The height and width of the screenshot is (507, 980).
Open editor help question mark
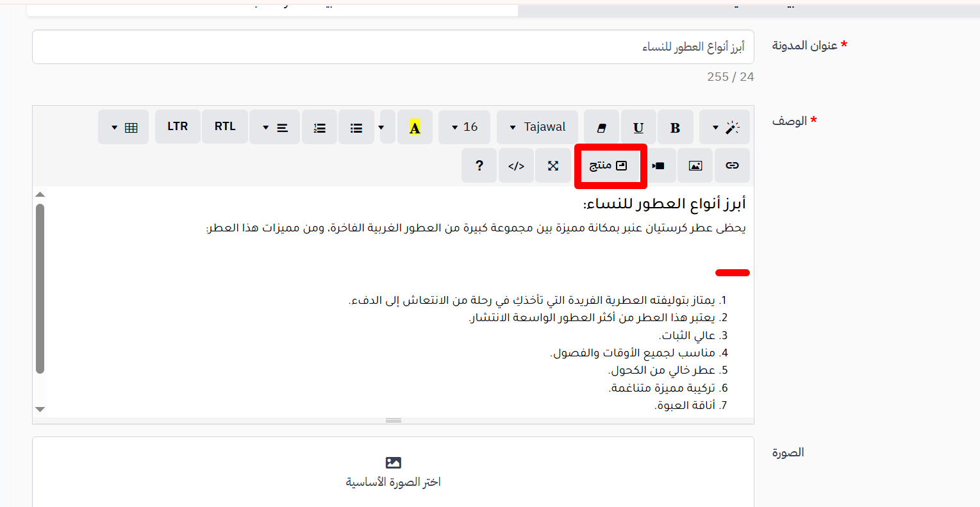[479, 165]
